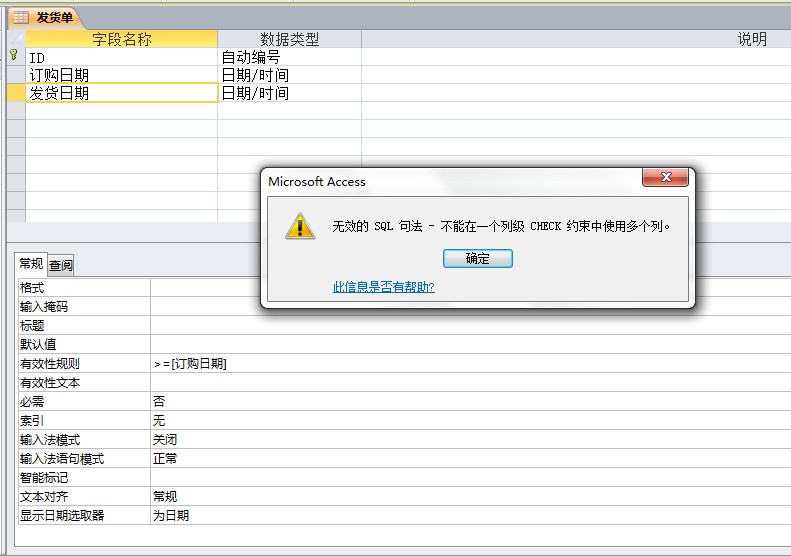The width and height of the screenshot is (791, 556).
Task: Click the 自动编号 data type cell
Action: (x=290, y=57)
